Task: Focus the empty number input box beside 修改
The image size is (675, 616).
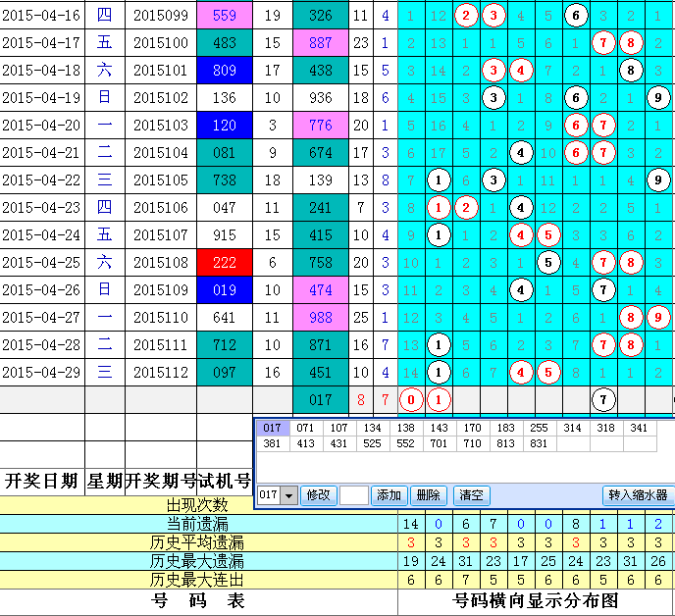Action: [354, 495]
